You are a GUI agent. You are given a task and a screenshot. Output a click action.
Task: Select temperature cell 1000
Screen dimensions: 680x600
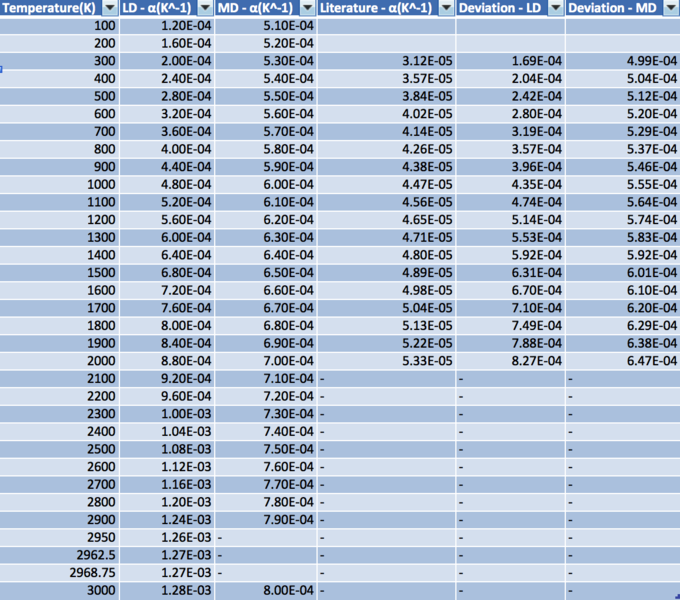click(x=59, y=184)
